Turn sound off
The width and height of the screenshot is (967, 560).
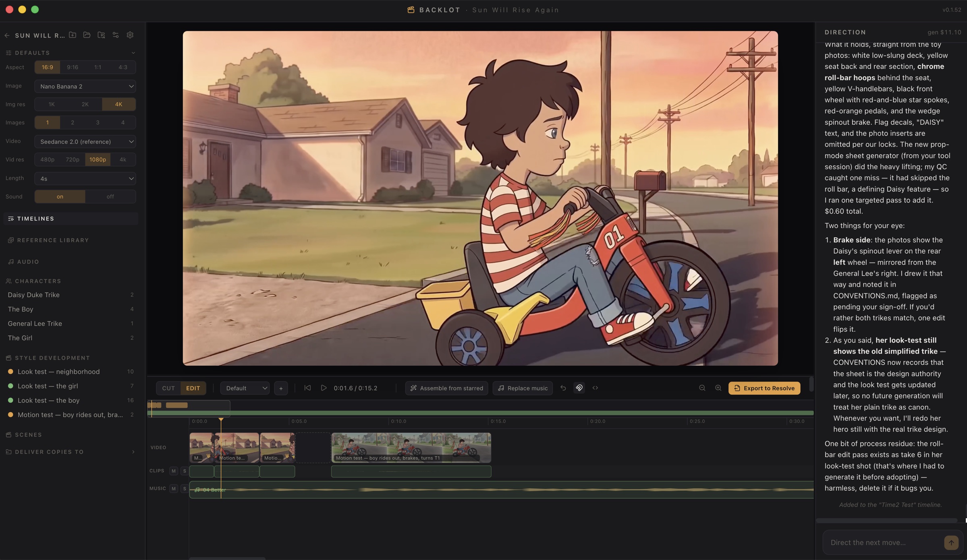[110, 196]
